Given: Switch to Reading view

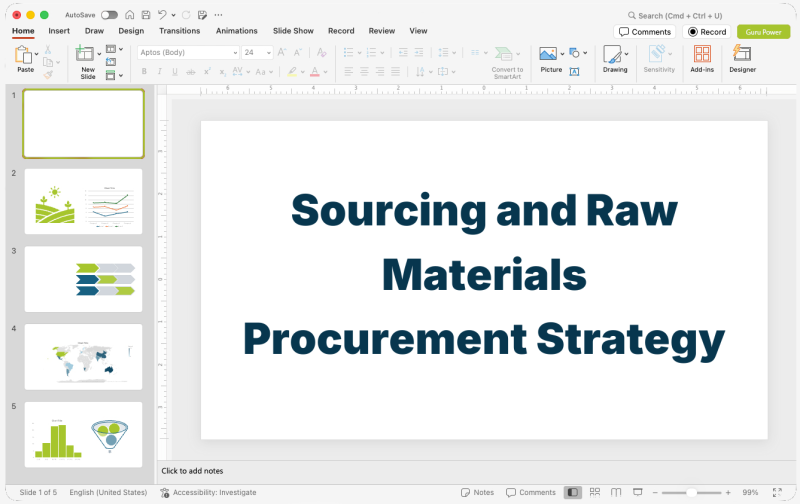Looking at the screenshot, I should [616, 492].
